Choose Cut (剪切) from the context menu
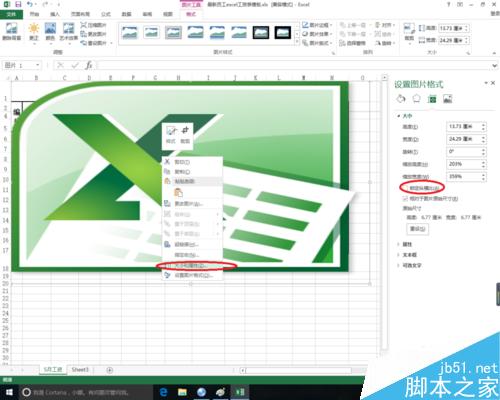 coord(192,162)
